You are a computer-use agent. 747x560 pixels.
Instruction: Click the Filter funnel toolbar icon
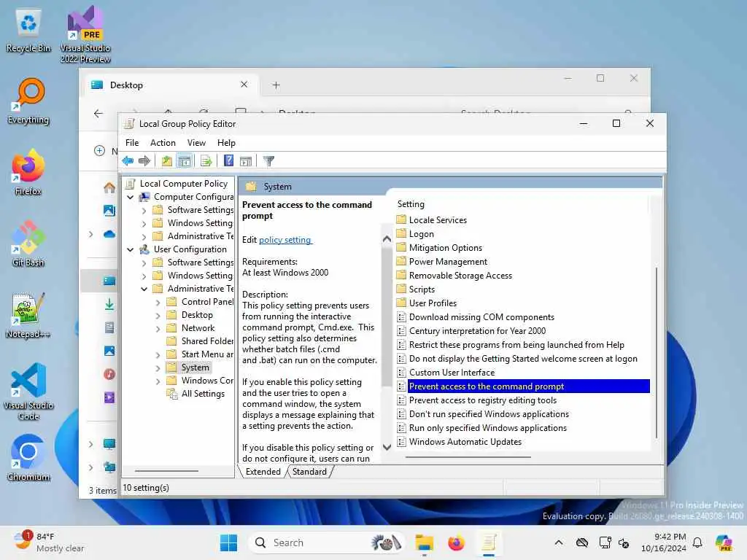click(x=268, y=161)
